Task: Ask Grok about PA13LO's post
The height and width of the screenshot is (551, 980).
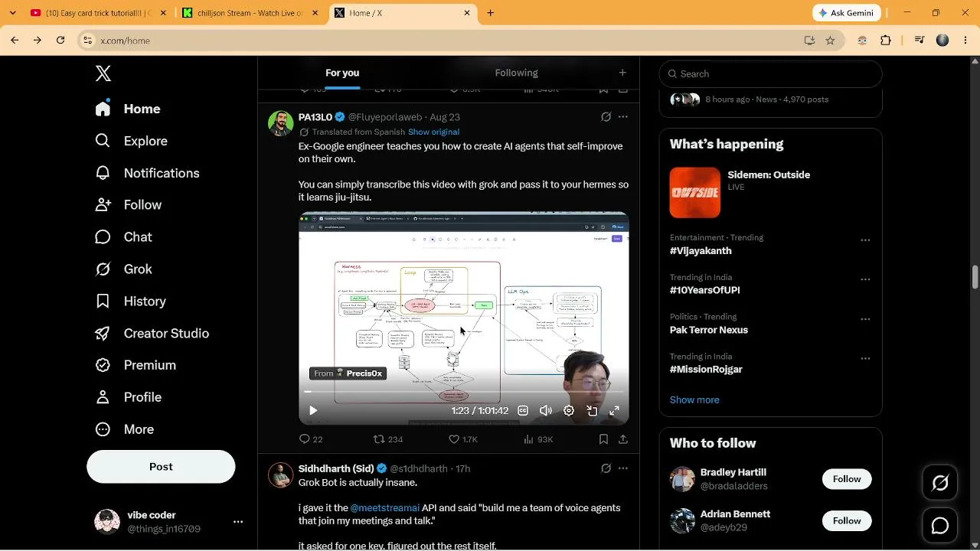Action: tap(606, 117)
